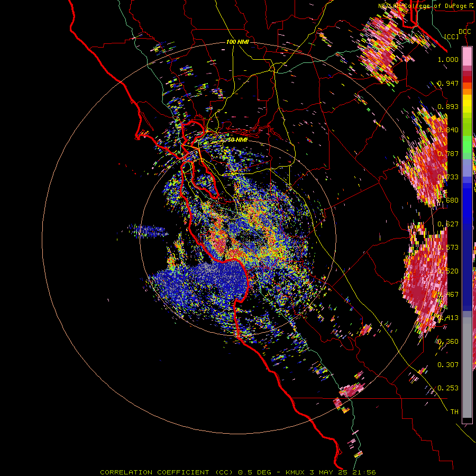Click the 0.253 legend value

[x=448, y=388]
